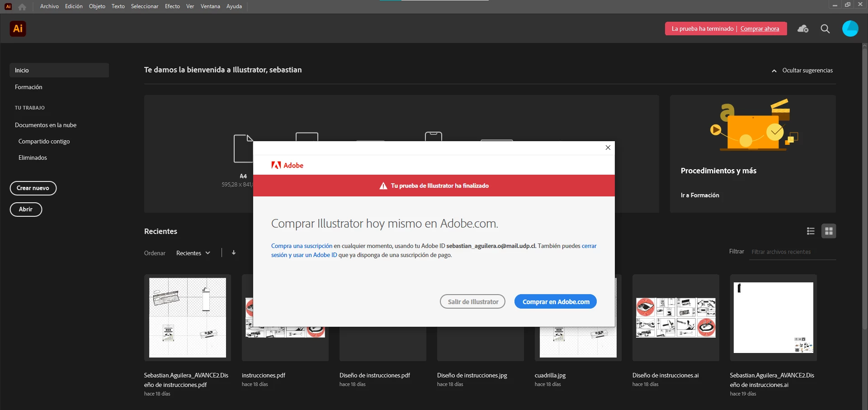Click the cerrar sesión y usar un Adobe ID link
Viewport: 868px width, 410px height.
click(304, 255)
